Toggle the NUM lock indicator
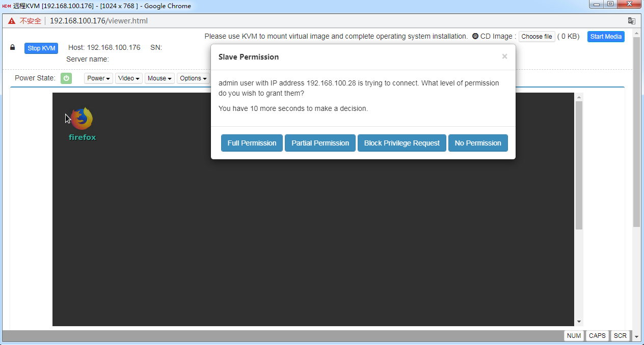644x345 pixels. [x=574, y=336]
